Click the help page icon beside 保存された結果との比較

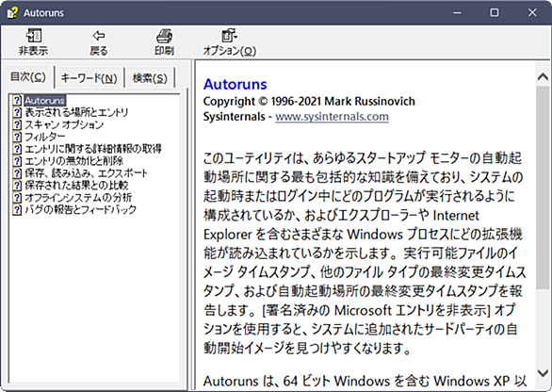[x=17, y=185]
